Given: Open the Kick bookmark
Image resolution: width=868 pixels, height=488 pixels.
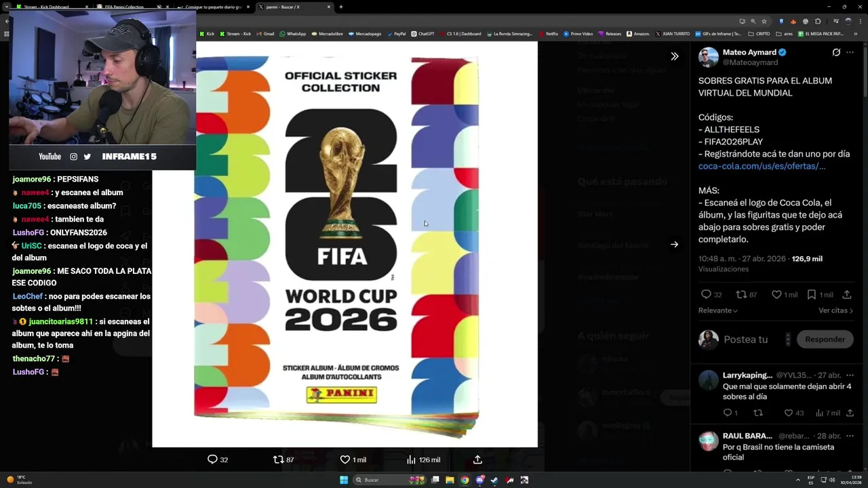Looking at the screenshot, I should pos(207,33).
